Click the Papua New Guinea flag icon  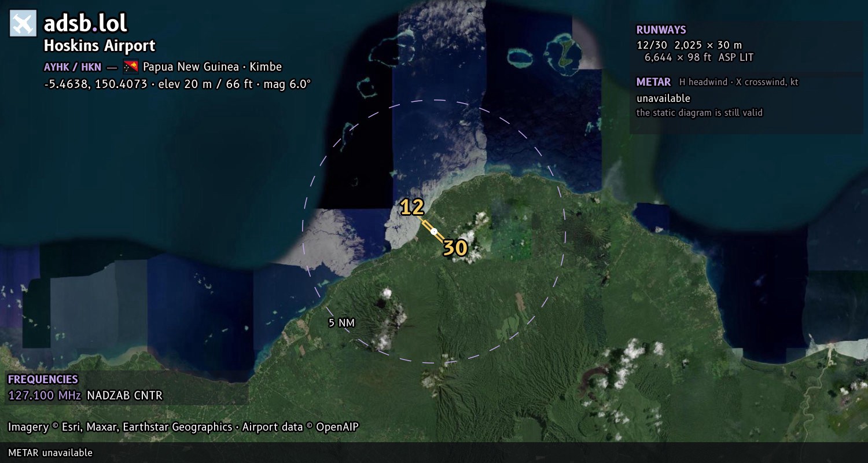[131, 67]
